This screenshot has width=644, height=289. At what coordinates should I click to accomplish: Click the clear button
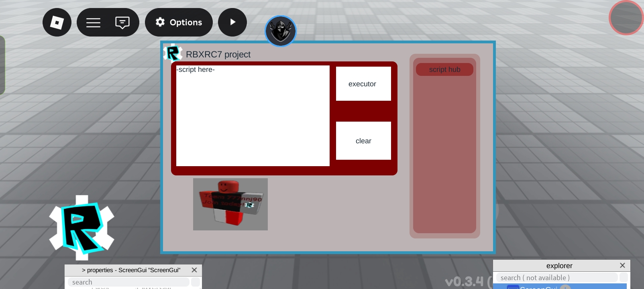[x=363, y=140]
